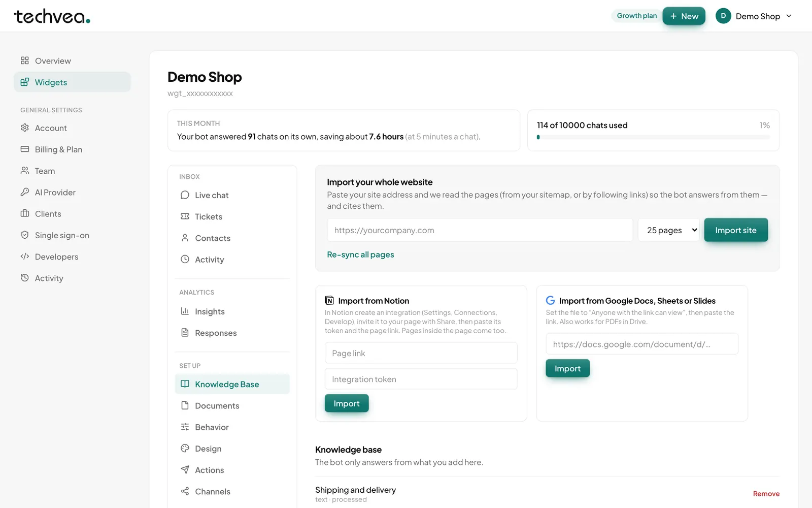Focus the Google Docs URL field
812x508 pixels.
tap(642, 344)
